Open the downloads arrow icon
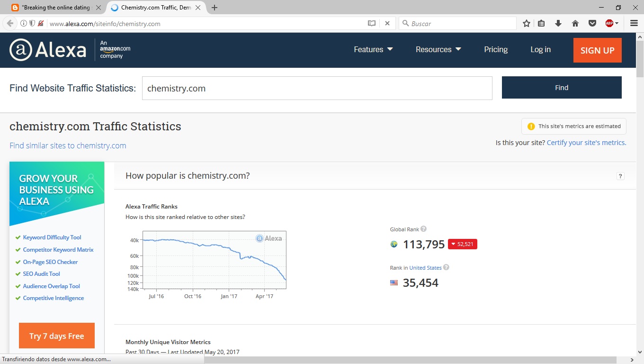 [558, 23]
